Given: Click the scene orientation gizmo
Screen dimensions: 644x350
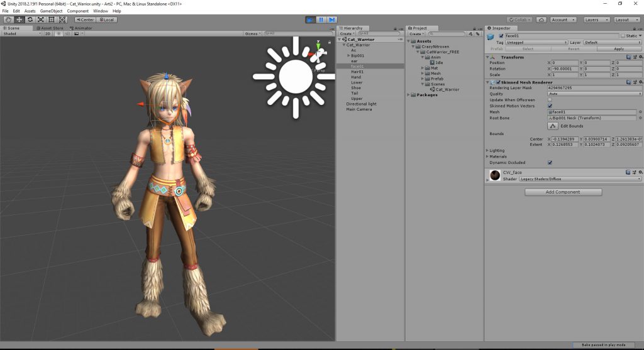Looking at the screenshot, I should (x=319, y=55).
